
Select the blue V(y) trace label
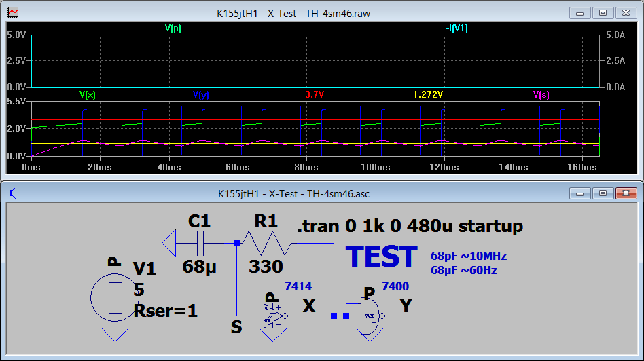(x=200, y=95)
